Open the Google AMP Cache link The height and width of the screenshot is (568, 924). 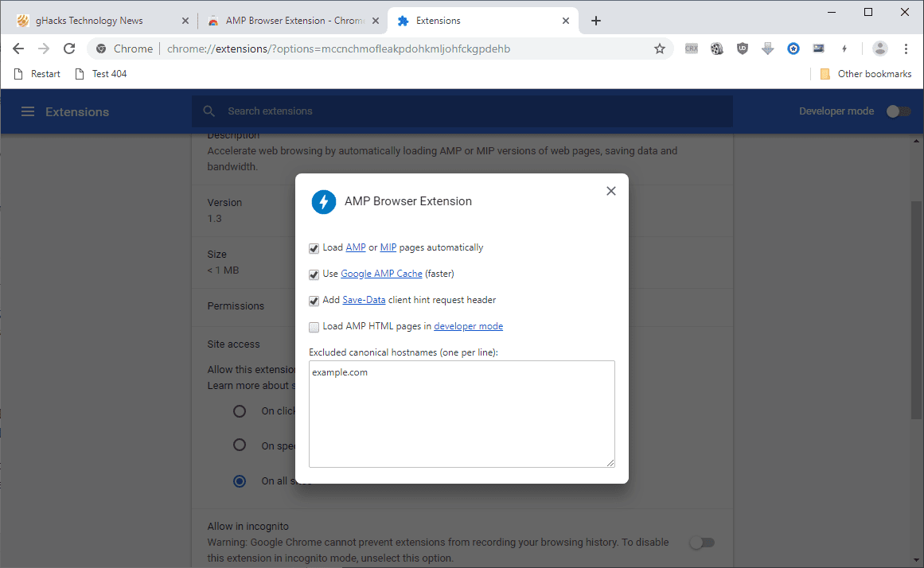tap(381, 274)
